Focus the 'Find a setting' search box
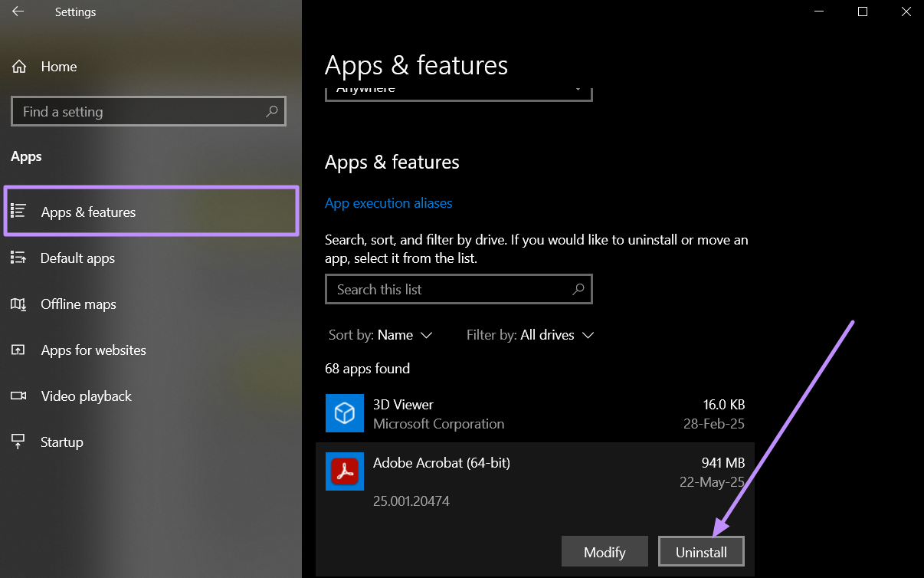Screen dimensions: 924x578 (x=149, y=111)
